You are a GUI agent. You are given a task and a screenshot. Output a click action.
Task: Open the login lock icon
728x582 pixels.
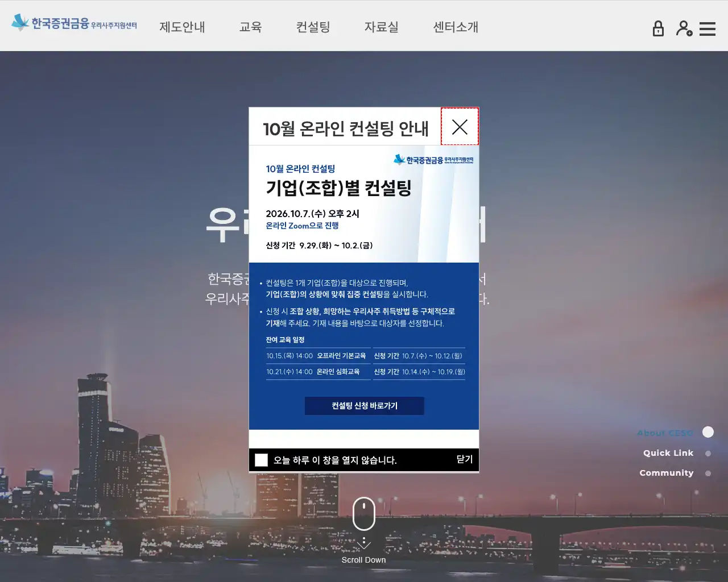[x=658, y=28]
